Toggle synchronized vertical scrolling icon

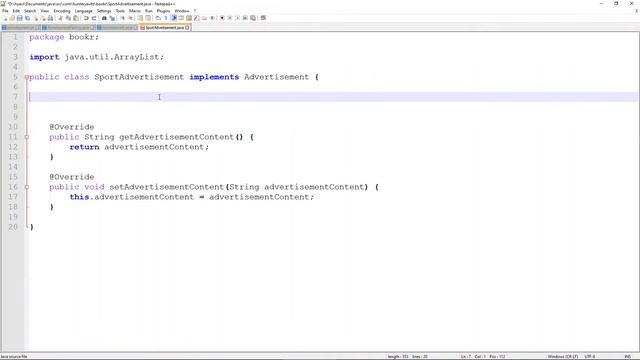tap(140, 18)
